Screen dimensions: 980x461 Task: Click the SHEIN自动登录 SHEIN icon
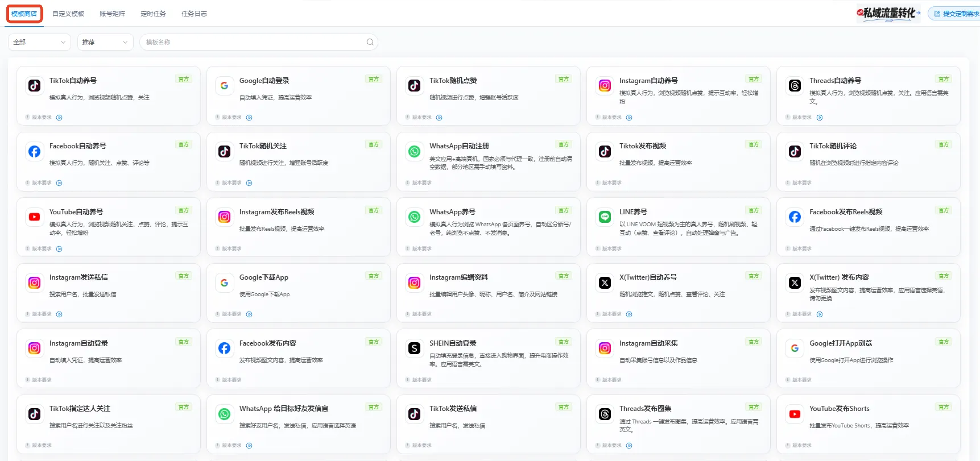click(415, 348)
